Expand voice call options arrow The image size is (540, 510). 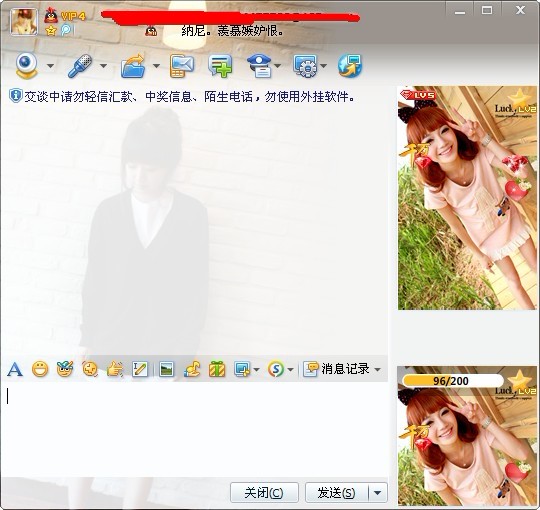(103, 66)
